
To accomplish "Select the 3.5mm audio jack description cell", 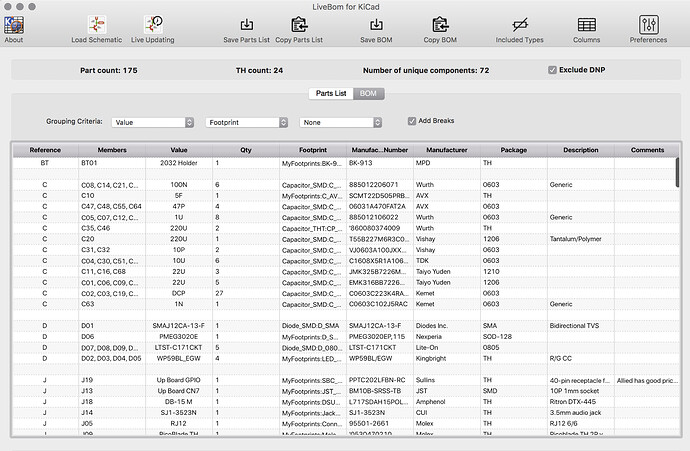I will point(580,413).
